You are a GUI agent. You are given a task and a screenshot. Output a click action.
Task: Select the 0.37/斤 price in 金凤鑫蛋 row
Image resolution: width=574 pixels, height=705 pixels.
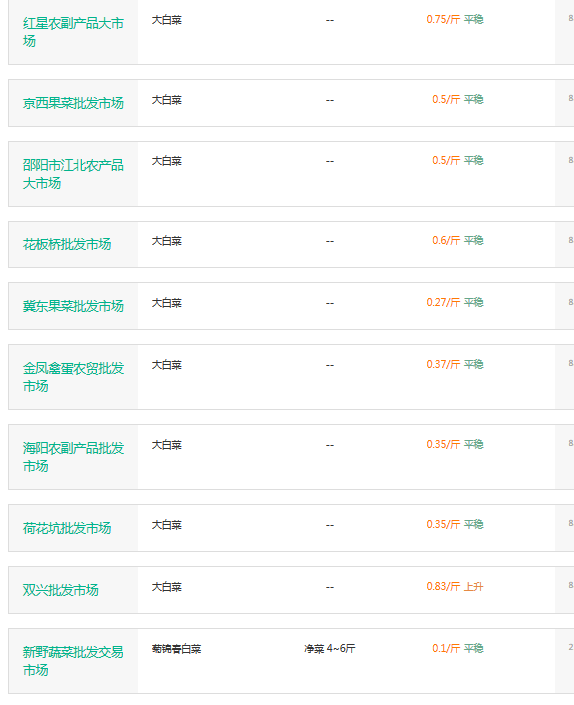443,364
